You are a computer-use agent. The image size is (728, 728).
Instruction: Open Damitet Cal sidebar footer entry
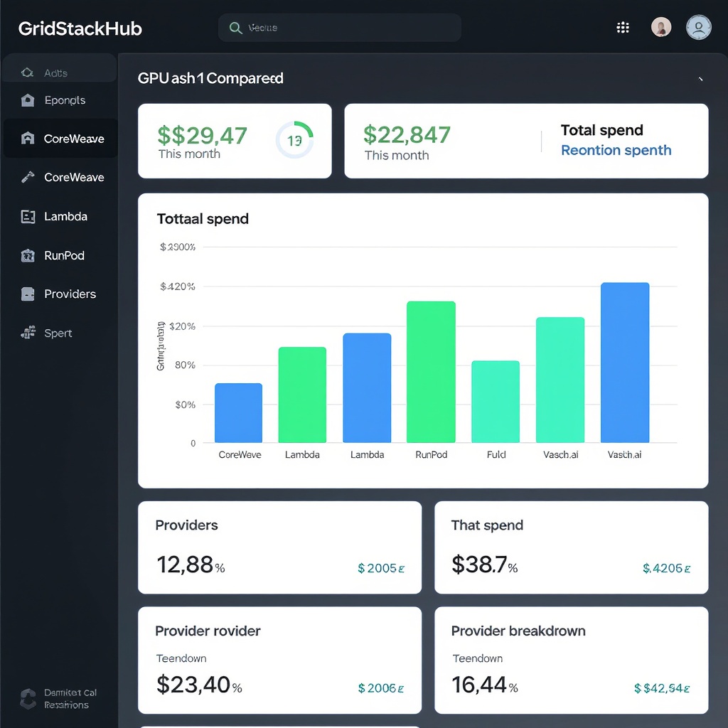(x=70, y=699)
